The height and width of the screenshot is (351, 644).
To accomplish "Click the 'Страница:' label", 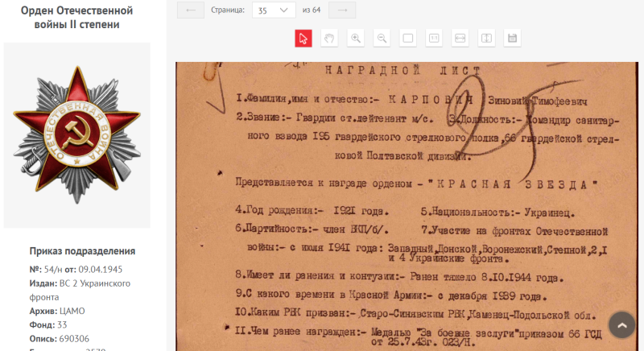I will (228, 10).
